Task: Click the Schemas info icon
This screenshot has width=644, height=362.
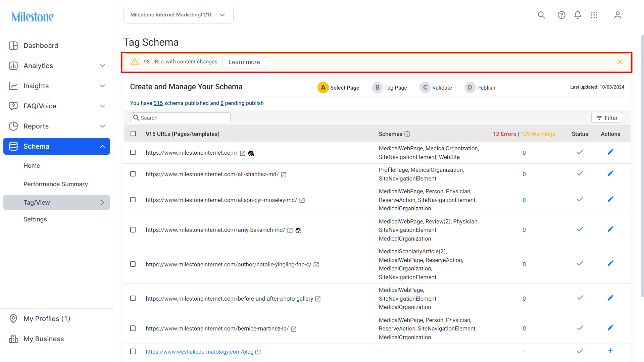Action: 407,134
